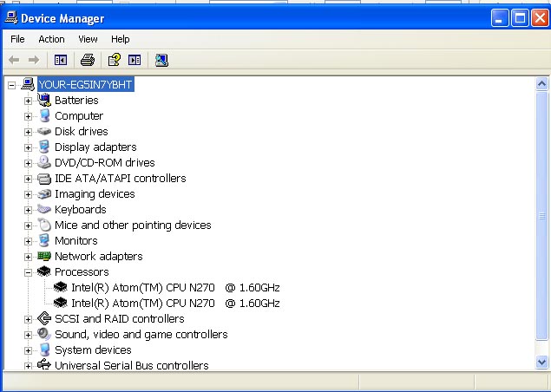Viewport: 551px width, 392px height.
Task: Click the Sound, video and game controllers icon
Action: coord(44,334)
